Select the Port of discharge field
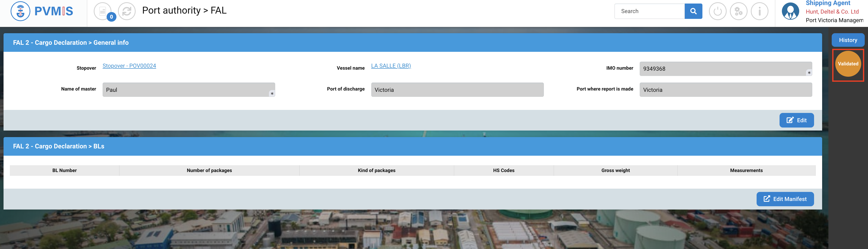Screen dimensions: 868x249 pyautogui.click(x=457, y=90)
